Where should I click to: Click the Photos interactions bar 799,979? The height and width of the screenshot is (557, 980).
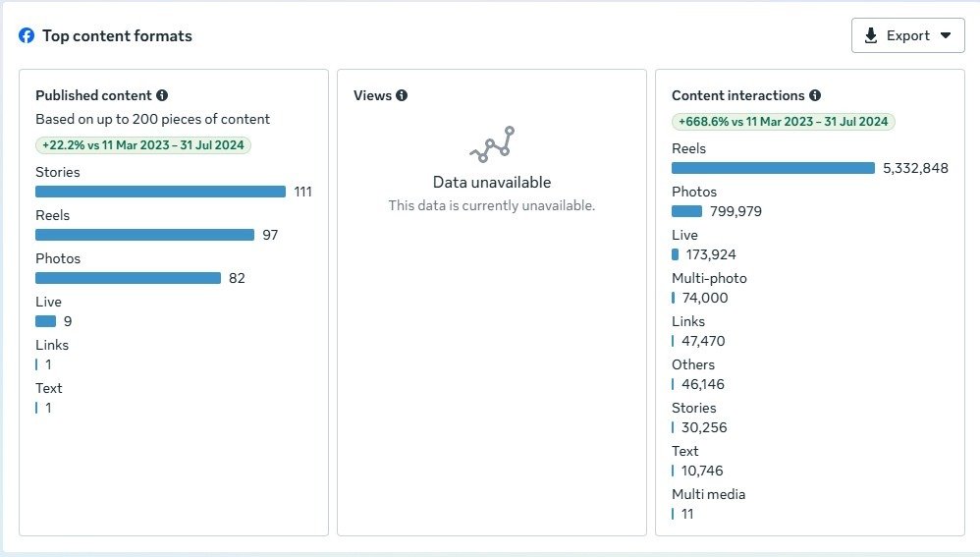tap(686, 211)
